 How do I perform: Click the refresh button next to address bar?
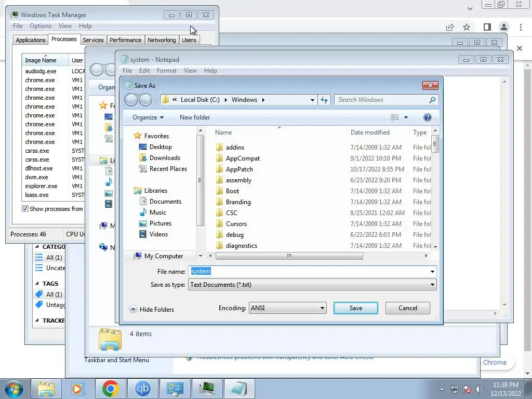tap(324, 100)
